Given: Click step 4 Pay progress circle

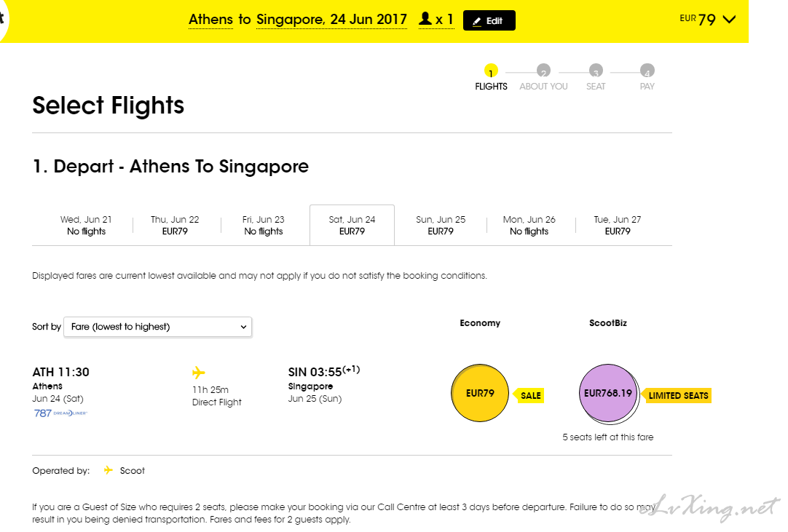Looking at the screenshot, I should (647, 71).
